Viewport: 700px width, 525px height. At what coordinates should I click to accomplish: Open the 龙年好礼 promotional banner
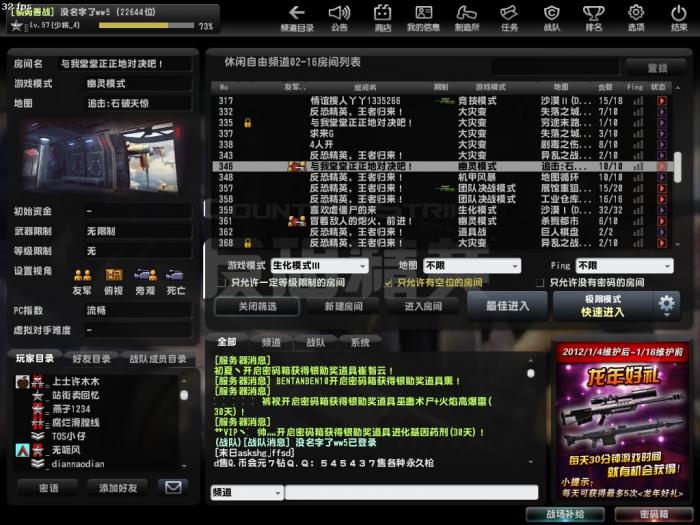tap(622, 421)
